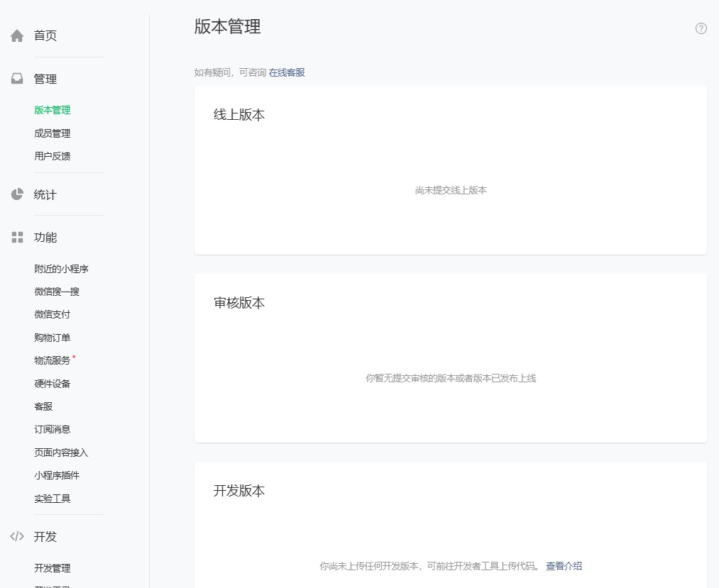719x588 pixels.
Task: Open 微信搜一搜 feature
Action: coord(57,292)
